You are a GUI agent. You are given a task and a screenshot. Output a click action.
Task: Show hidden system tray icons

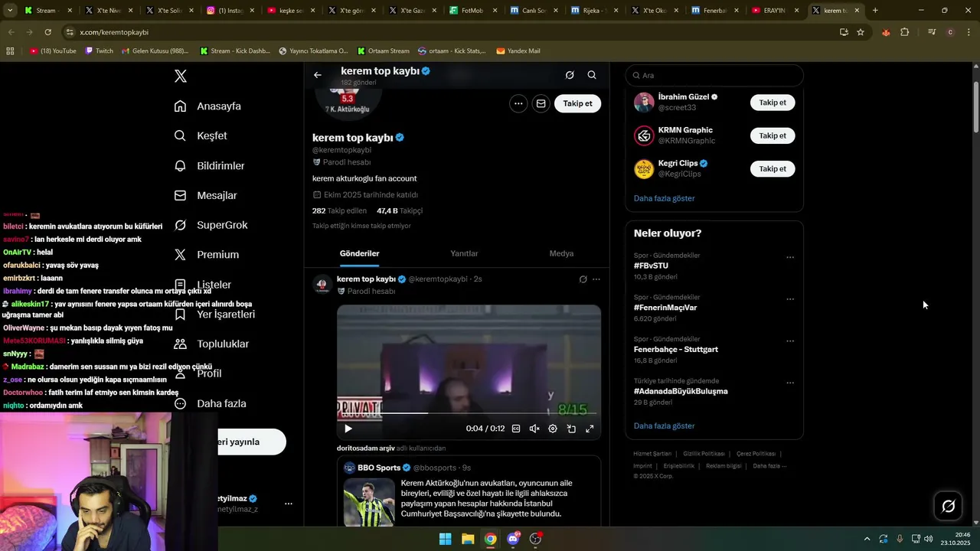[867, 539]
